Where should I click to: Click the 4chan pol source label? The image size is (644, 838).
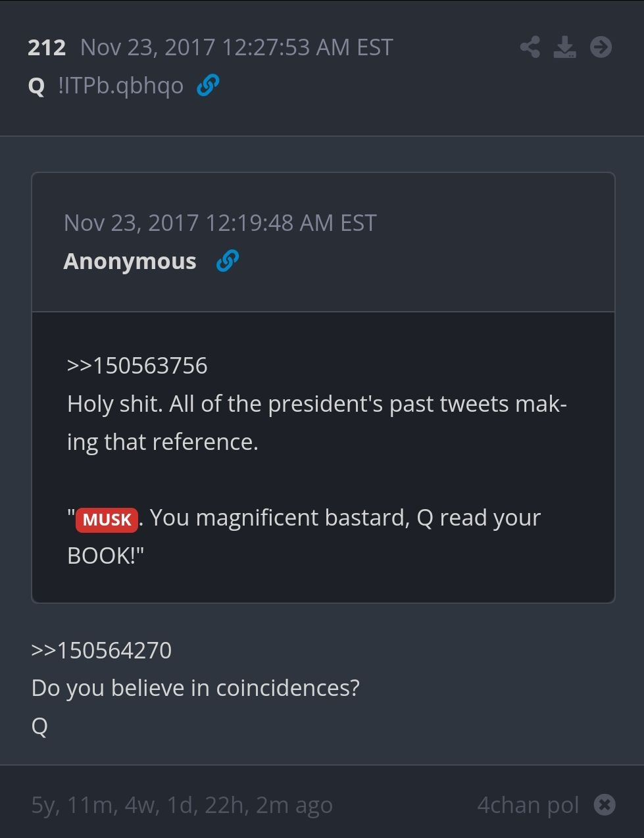point(528,804)
